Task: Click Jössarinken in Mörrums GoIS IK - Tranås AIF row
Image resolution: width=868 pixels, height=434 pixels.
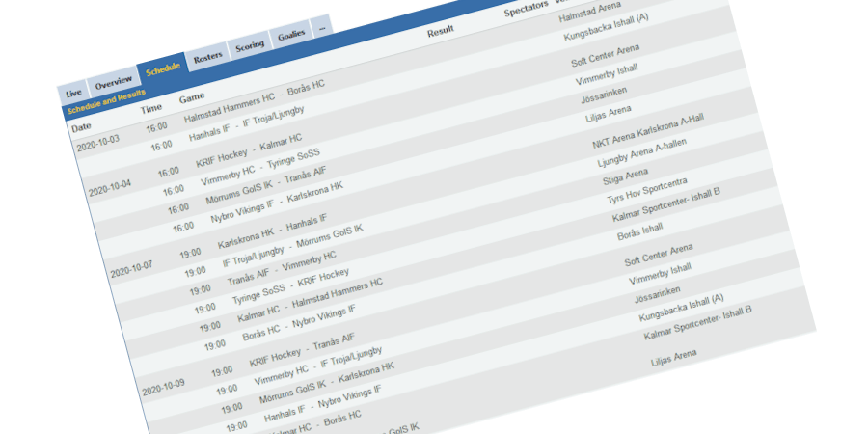Action: point(605,95)
